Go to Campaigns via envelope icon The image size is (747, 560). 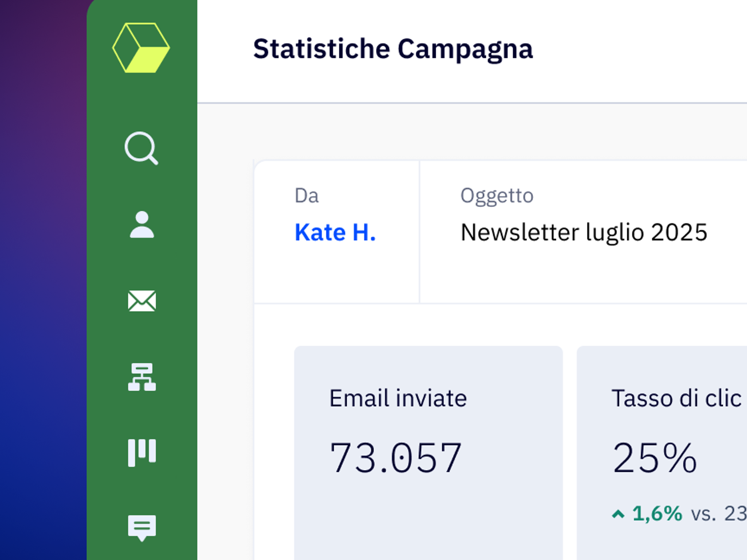tap(142, 301)
